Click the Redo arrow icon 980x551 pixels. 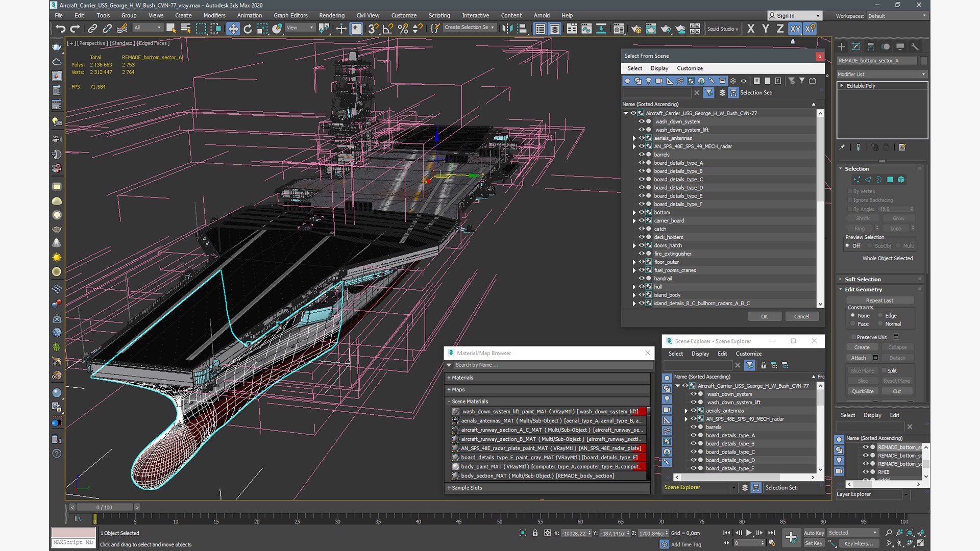75,29
